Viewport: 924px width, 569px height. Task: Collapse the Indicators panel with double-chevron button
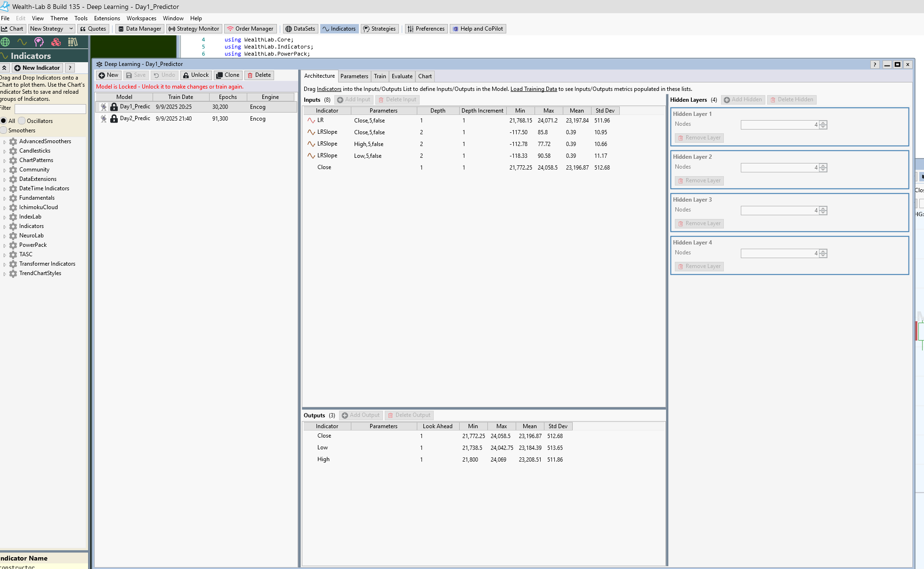coord(4,68)
